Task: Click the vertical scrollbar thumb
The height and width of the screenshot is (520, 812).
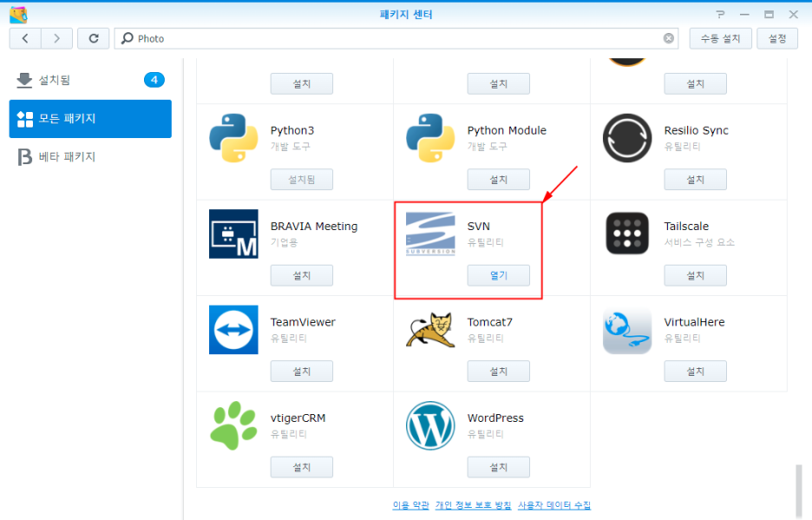Action: tap(798, 490)
